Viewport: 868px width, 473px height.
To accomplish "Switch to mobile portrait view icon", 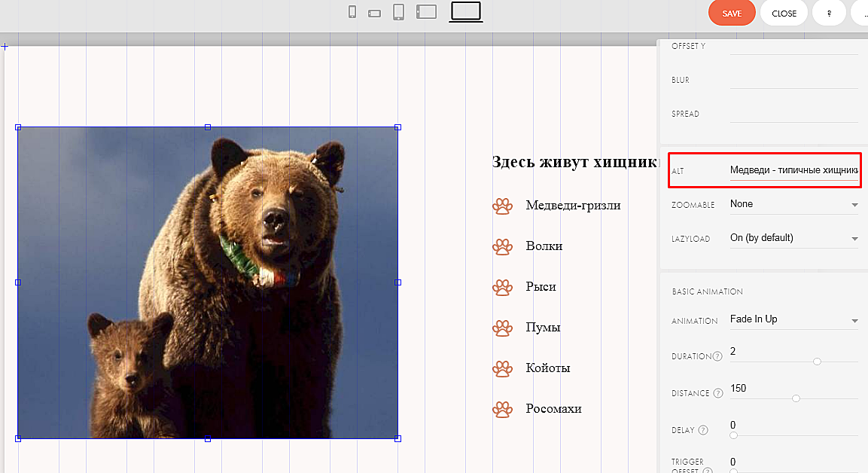I will coord(352,12).
